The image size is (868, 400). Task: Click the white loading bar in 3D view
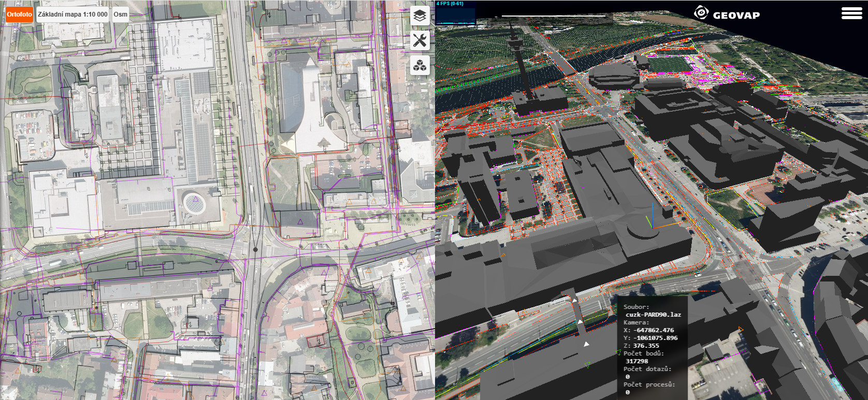coord(553,16)
